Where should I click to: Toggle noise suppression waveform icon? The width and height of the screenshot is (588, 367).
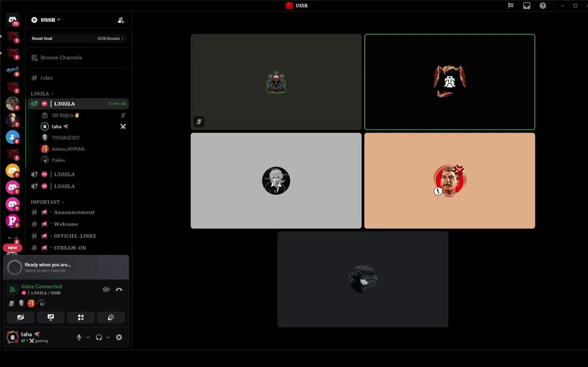tap(106, 290)
